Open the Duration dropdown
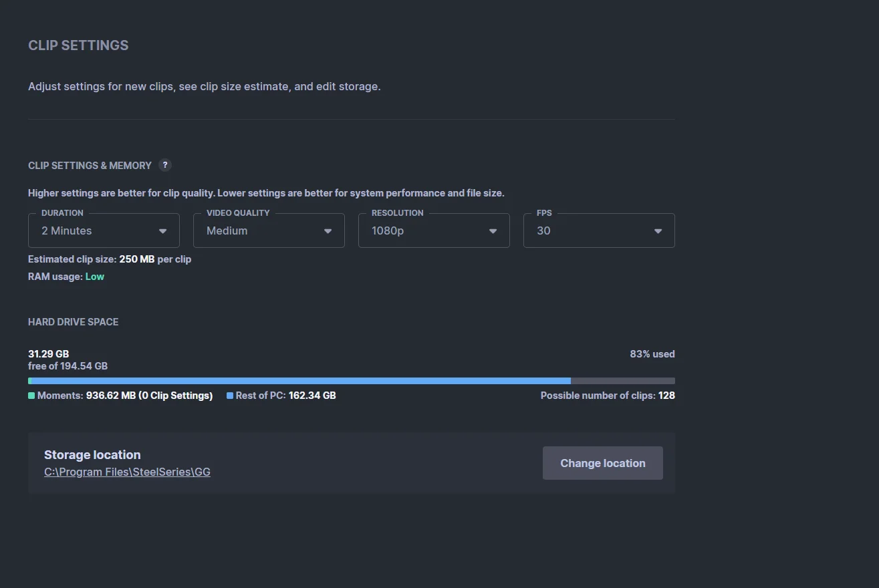 tap(104, 231)
